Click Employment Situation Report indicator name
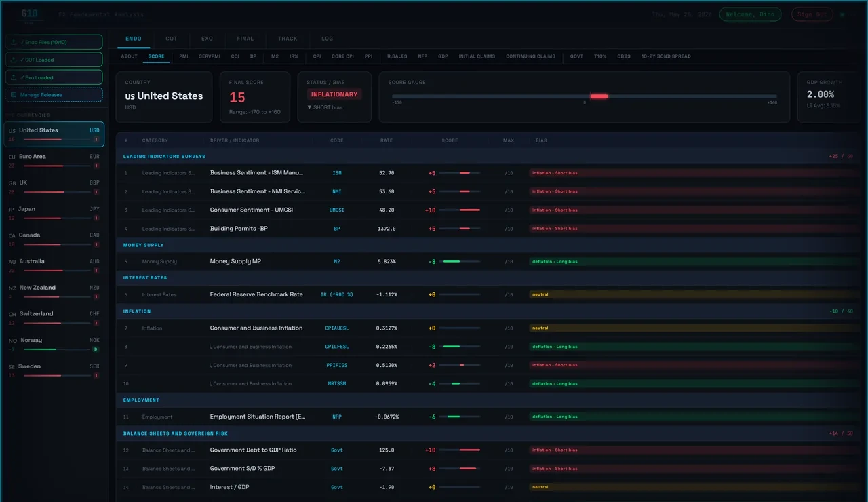 tap(258, 417)
